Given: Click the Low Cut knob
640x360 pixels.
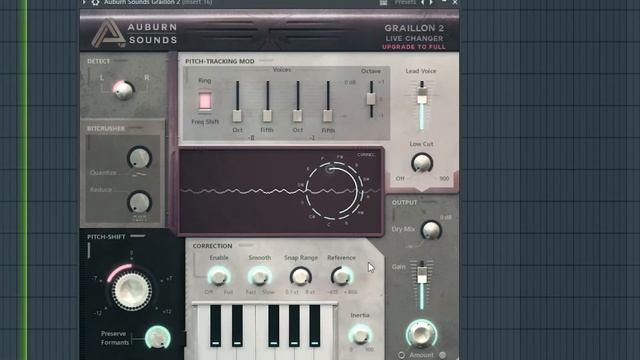Looking at the screenshot, I should [x=422, y=163].
